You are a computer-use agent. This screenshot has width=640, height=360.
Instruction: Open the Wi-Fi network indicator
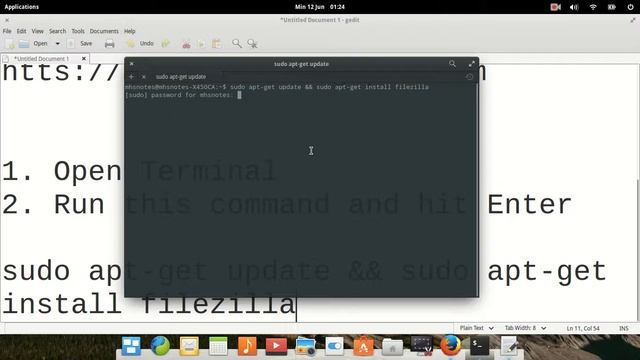coord(593,7)
